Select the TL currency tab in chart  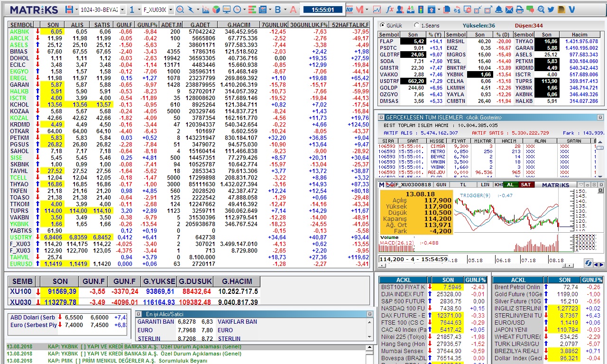pos(463,184)
